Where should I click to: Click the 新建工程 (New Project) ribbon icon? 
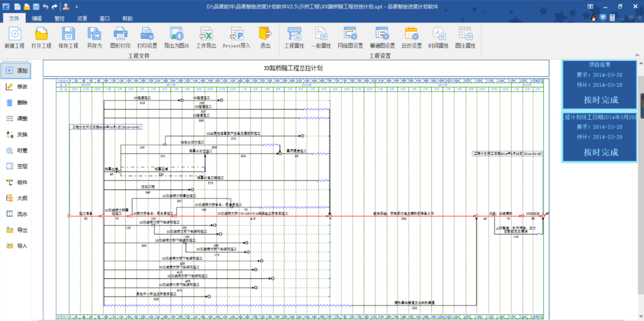tap(14, 38)
